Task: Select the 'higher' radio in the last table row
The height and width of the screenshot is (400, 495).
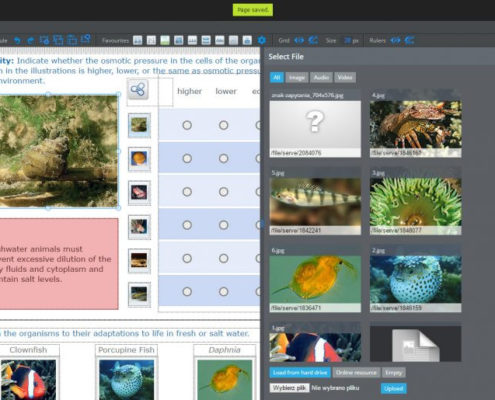Action: click(x=187, y=292)
